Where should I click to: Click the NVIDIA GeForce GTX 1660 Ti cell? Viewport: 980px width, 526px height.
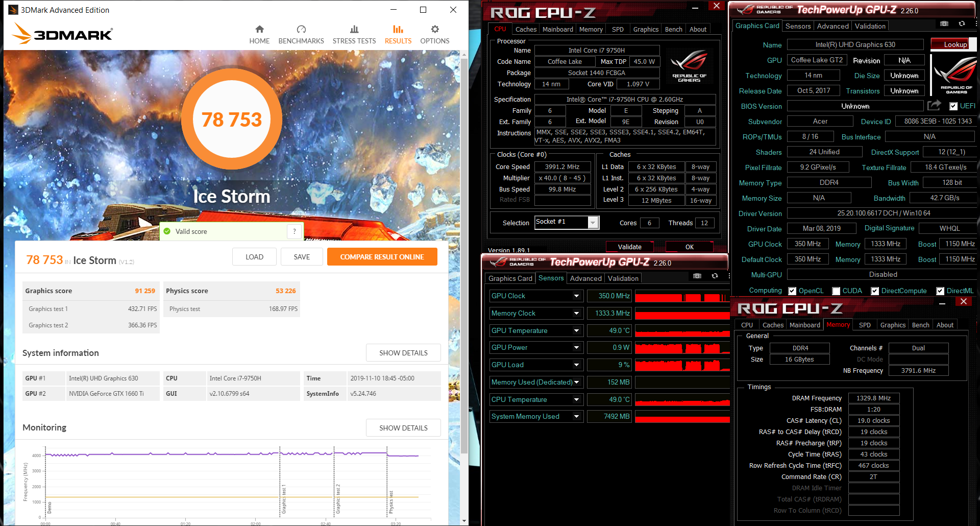click(x=113, y=393)
